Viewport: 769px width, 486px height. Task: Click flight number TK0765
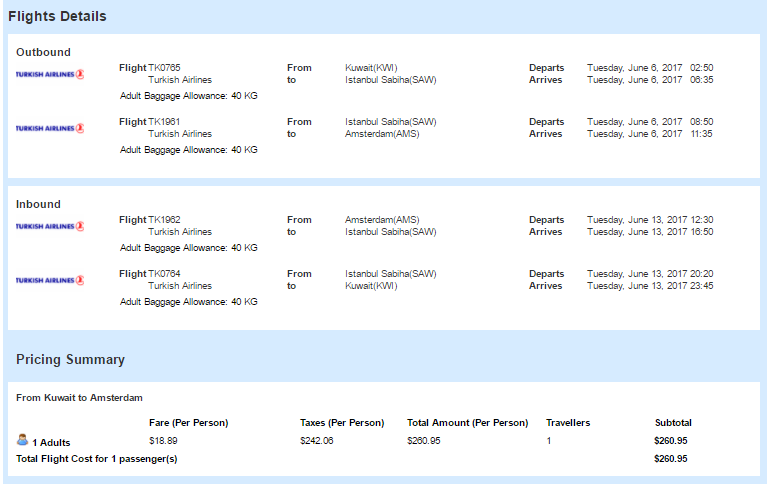tap(164, 68)
